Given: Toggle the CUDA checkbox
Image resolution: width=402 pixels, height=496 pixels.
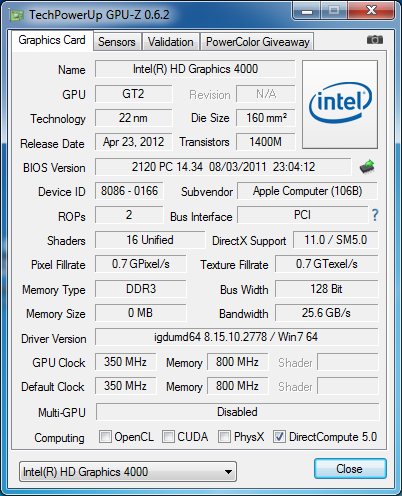Looking at the screenshot, I should [168, 437].
